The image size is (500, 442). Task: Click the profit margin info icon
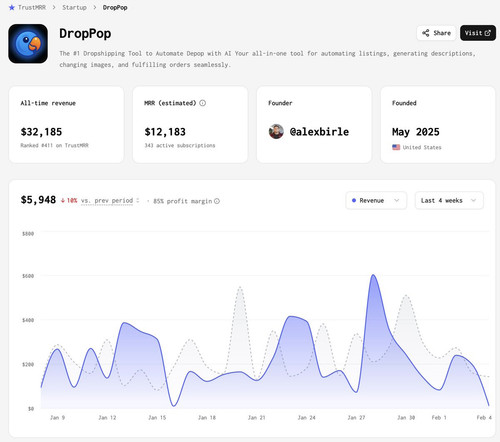217,201
